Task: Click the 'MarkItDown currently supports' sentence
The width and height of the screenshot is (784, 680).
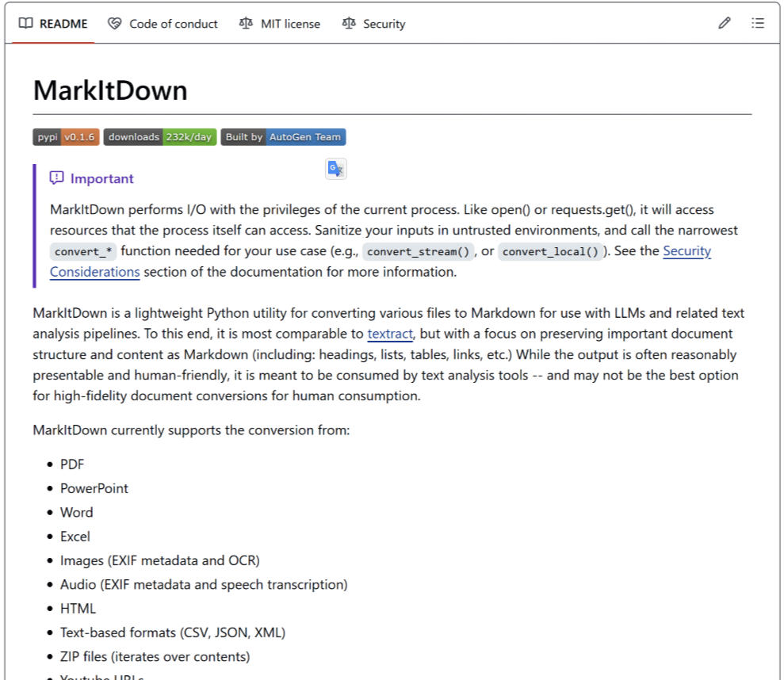Action: (191, 430)
